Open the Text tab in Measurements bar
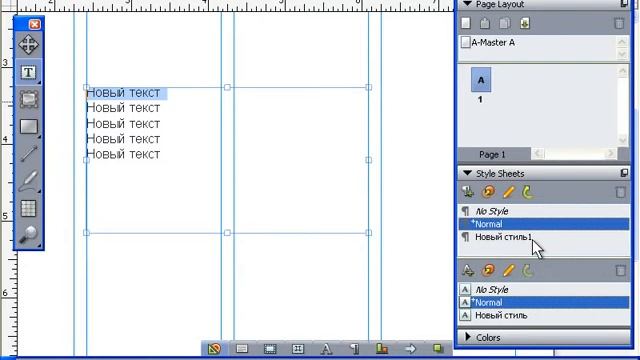Screen dimensions: 640x360 (242, 349)
